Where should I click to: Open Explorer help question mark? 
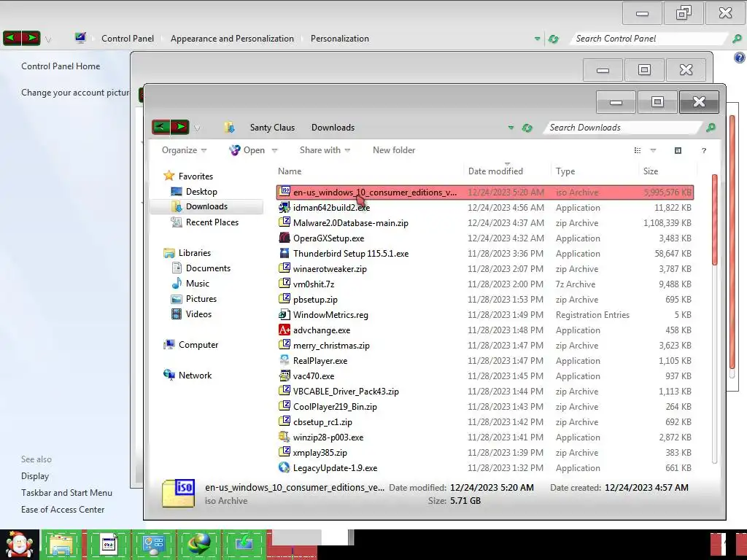click(x=704, y=150)
